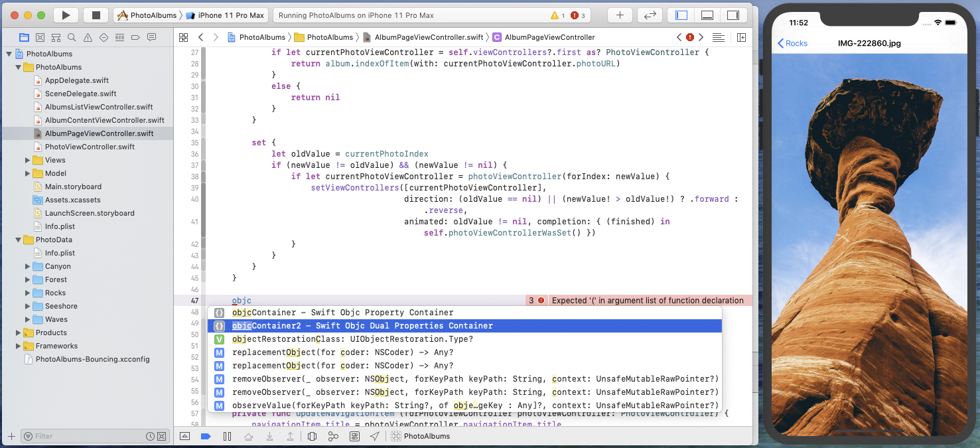The image size is (980, 448).
Task: Open AlbumsListViewController.swift
Action: point(98,107)
